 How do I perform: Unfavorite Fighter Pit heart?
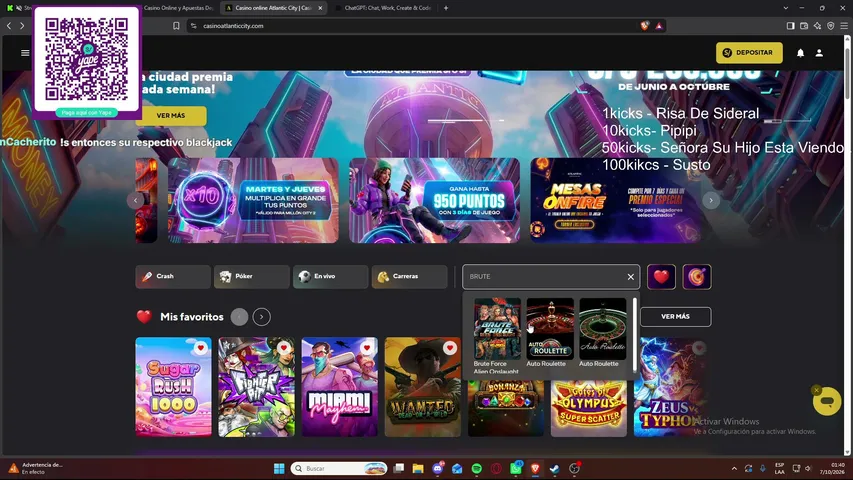[284, 348]
